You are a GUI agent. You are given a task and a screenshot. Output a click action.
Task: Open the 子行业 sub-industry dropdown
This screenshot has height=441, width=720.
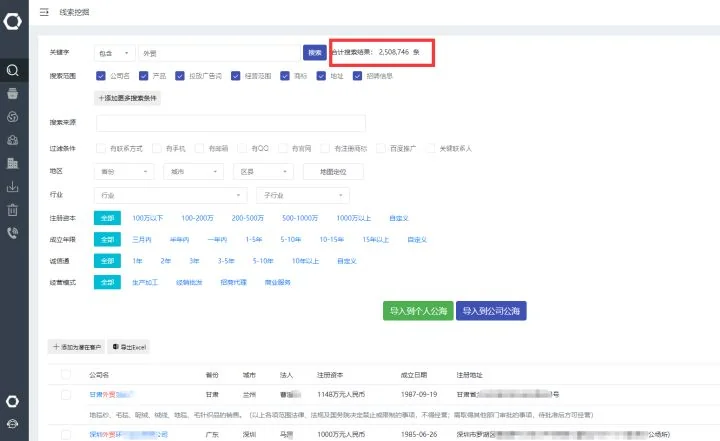click(x=303, y=195)
